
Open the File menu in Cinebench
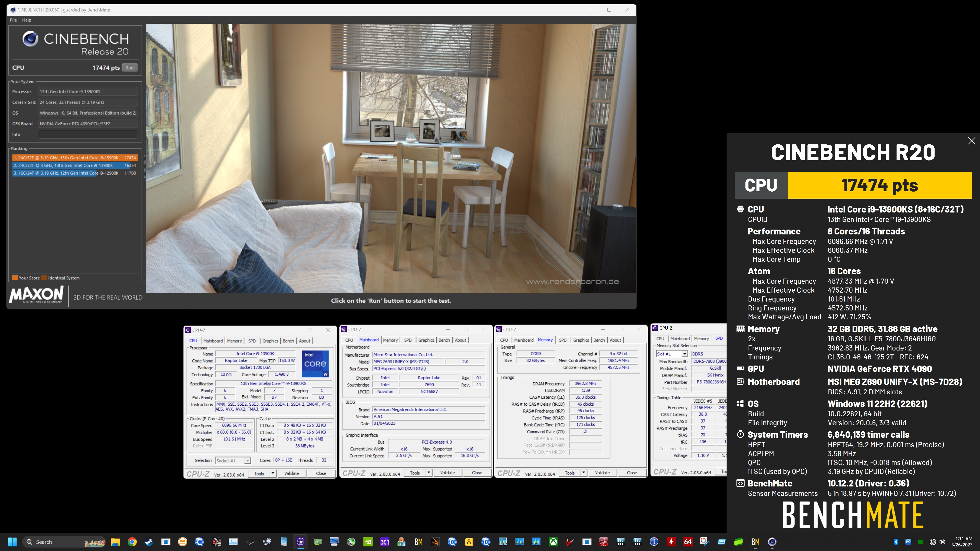pyautogui.click(x=13, y=20)
